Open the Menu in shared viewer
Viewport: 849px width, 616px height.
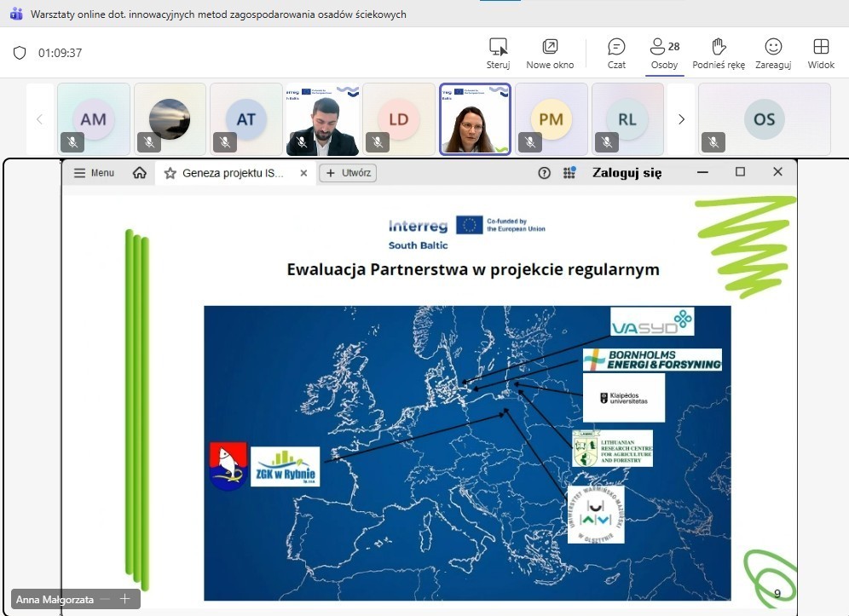[x=94, y=173]
